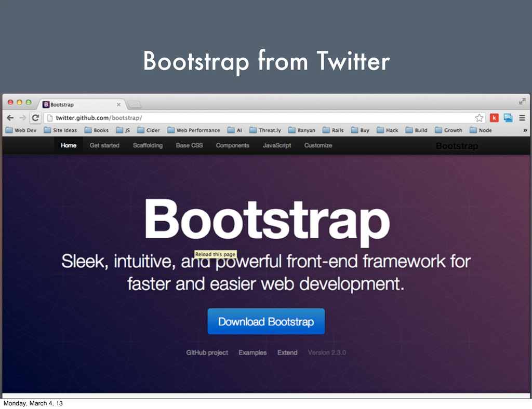The width and height of the screenshot is (532, 409).
Task: Click the browser forward arrow
Action: [23, 118]
